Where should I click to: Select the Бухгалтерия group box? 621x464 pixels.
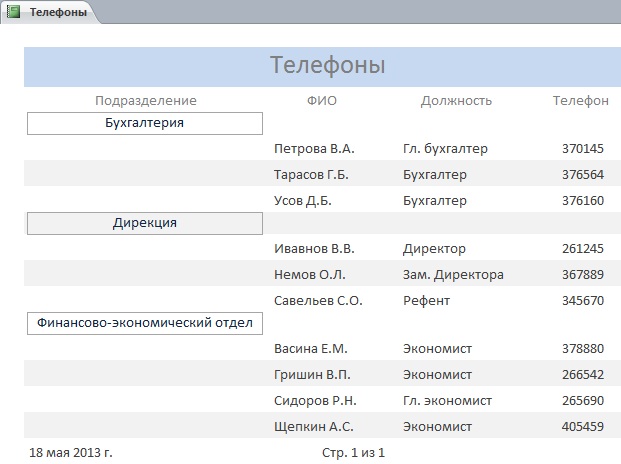[x=145, y=124]
